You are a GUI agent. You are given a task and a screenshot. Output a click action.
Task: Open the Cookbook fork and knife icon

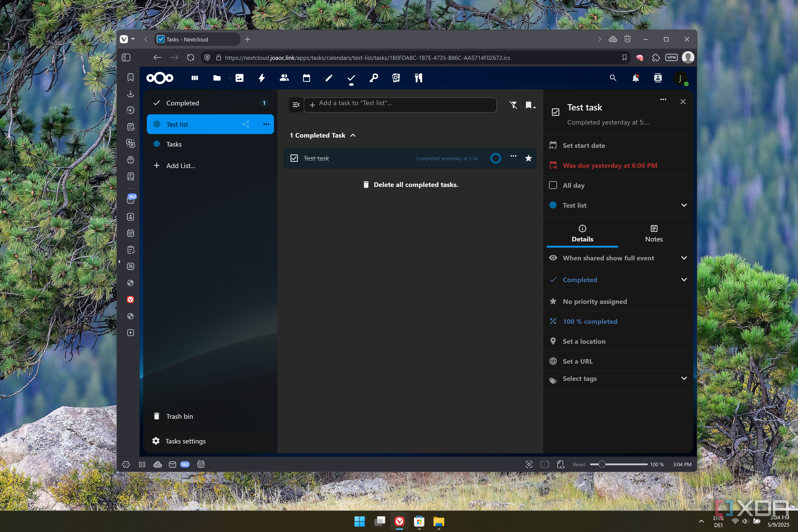coord(418,78)
